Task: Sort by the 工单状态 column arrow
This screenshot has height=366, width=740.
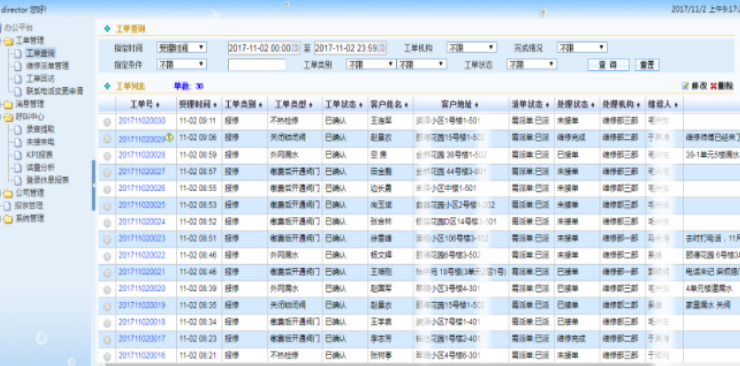Action: [361, 105]
